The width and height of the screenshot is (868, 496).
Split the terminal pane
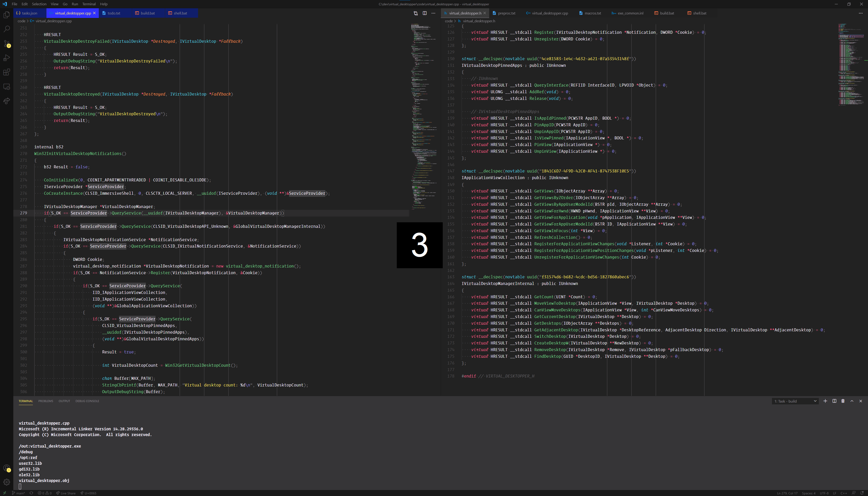[x=834, y=401]
